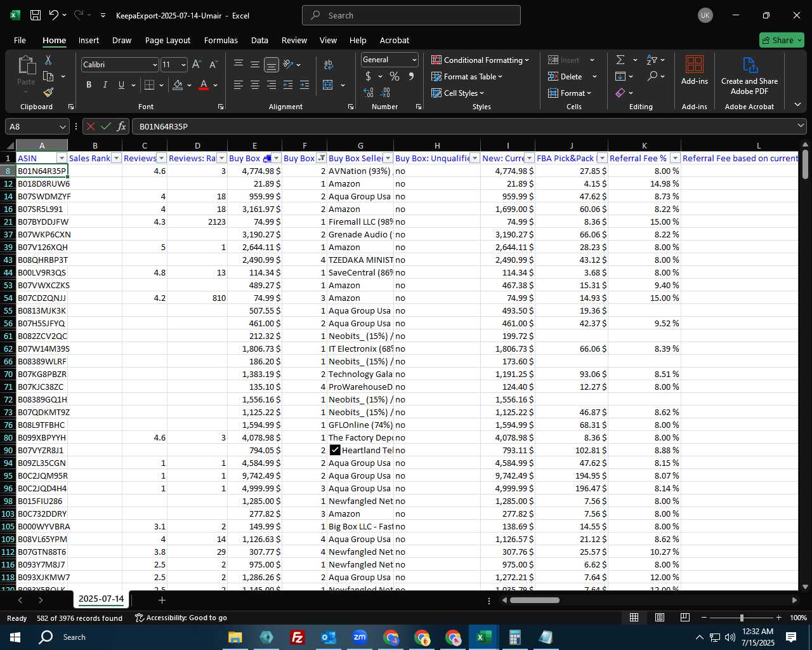Open the Review ribbon tab
The width and height of the screenshot is (812, 650).
(x=294, y=40)
